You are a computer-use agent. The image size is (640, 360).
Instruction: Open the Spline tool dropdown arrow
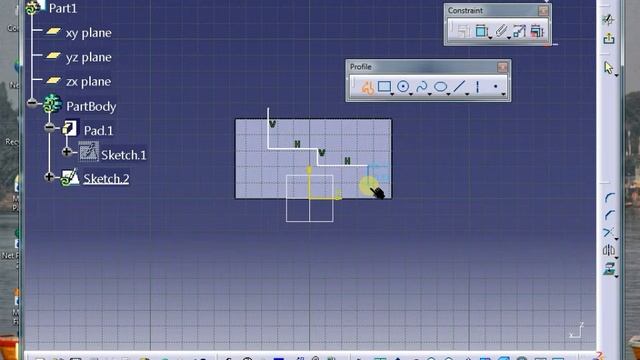coord(430,94)
